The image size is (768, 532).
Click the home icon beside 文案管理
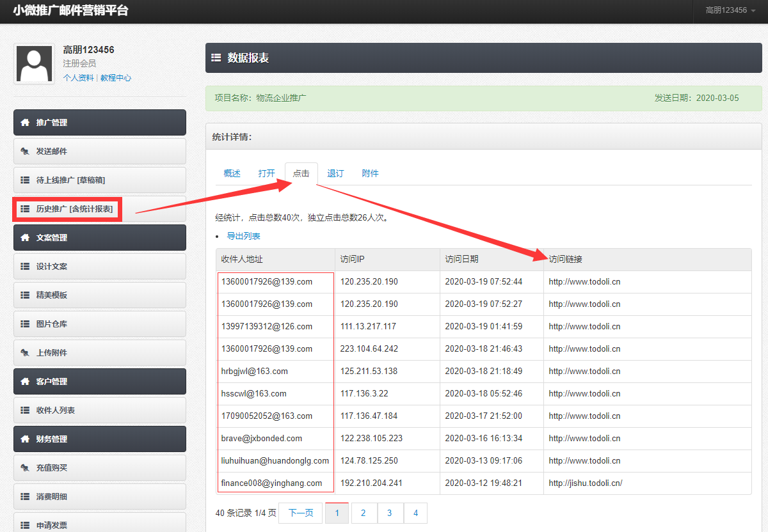[25, 238]
